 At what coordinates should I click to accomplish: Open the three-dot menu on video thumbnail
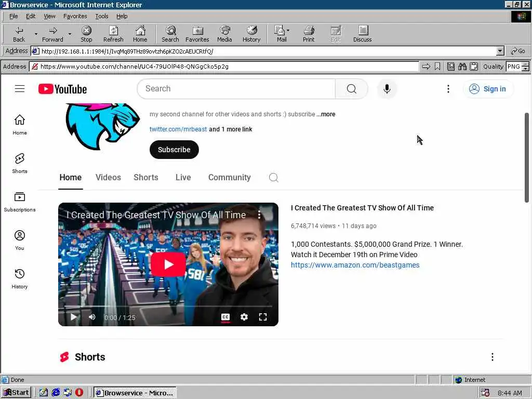tap(259, 215)
